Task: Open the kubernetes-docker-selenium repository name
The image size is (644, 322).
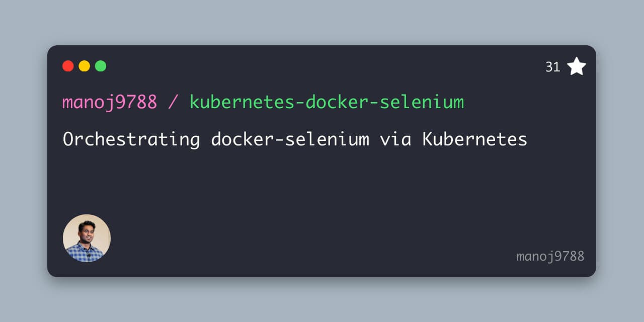Action: [327, 103]
